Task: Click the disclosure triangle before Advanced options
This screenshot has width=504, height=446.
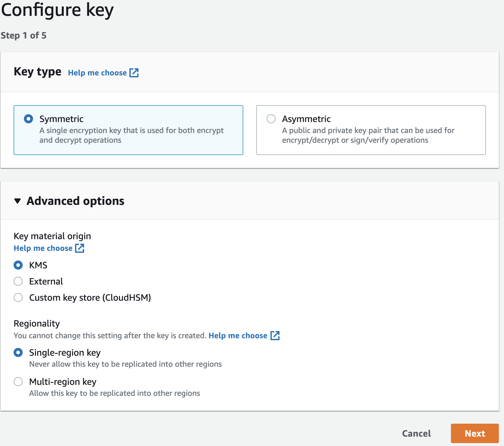Action: 17,201
